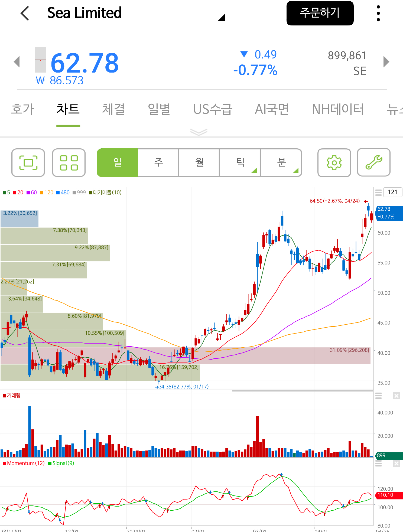Toggle the 120-day moving average legend
403x532 pixels.
(47, 192)
